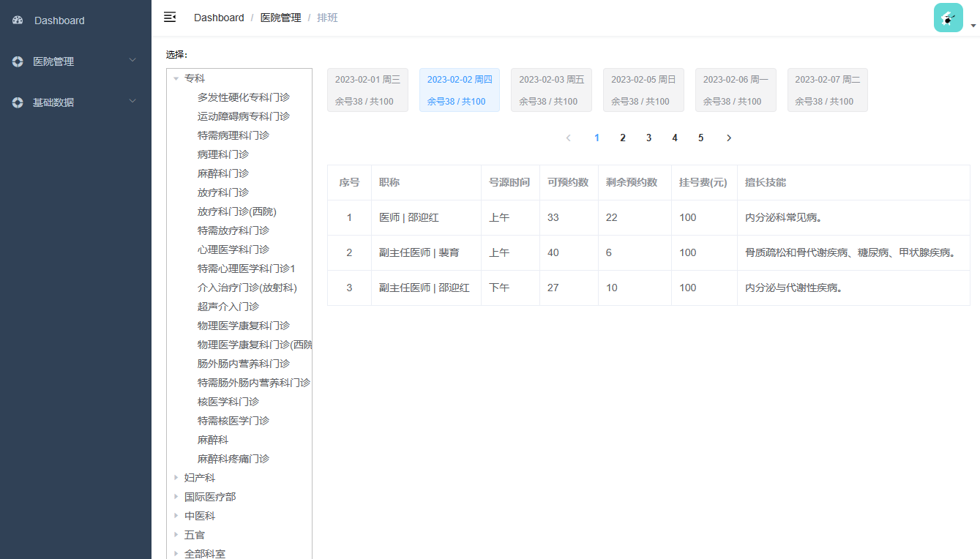Select pagination page 1
Screen dimensions: 980x559
[x=597, y=138]
